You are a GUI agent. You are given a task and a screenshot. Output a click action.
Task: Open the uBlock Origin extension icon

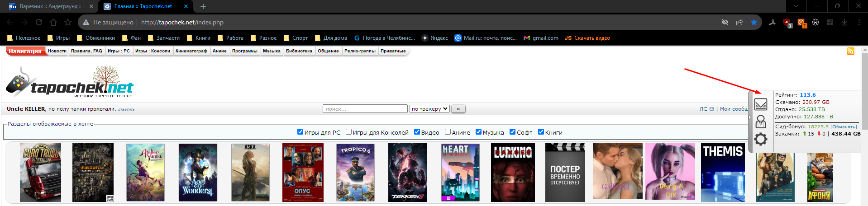[787, 23]
